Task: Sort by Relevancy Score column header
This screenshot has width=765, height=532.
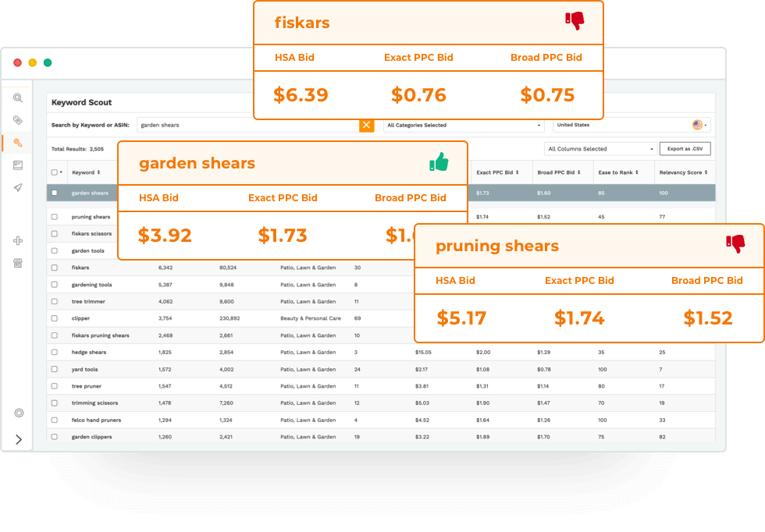Action: pyautogui.click(x=683, y=172)
